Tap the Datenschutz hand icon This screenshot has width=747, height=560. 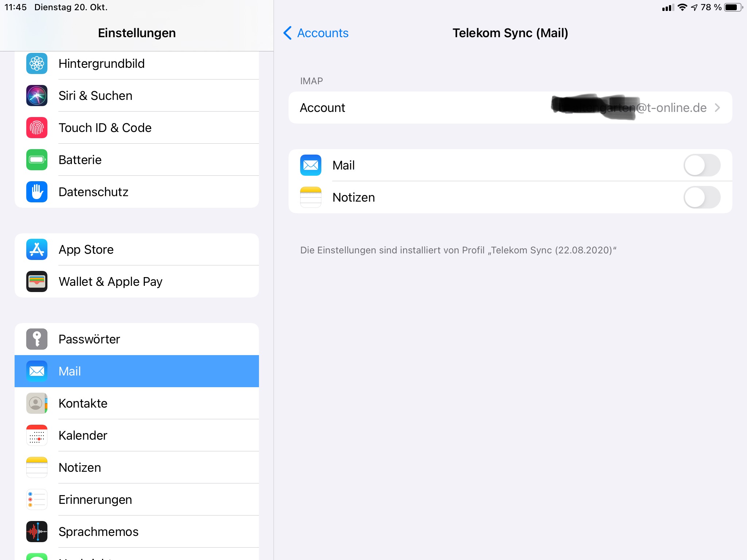pos(37,192)
